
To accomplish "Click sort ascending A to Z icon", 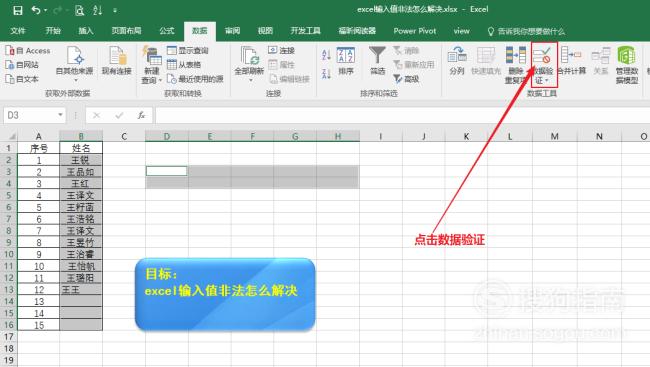I will point(326,54).
